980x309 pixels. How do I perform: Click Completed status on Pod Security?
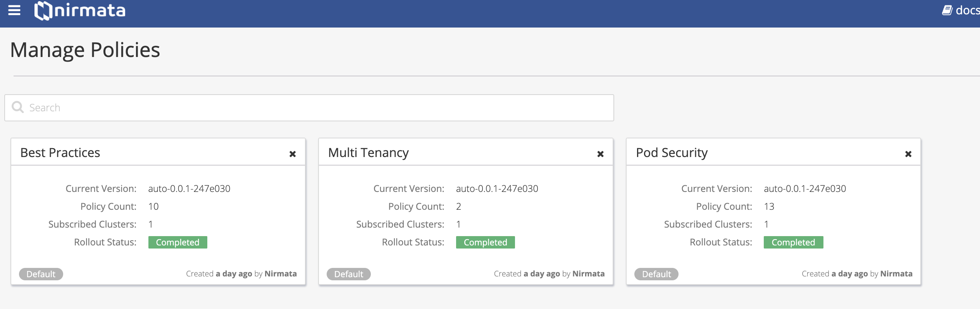coord(793,242)
